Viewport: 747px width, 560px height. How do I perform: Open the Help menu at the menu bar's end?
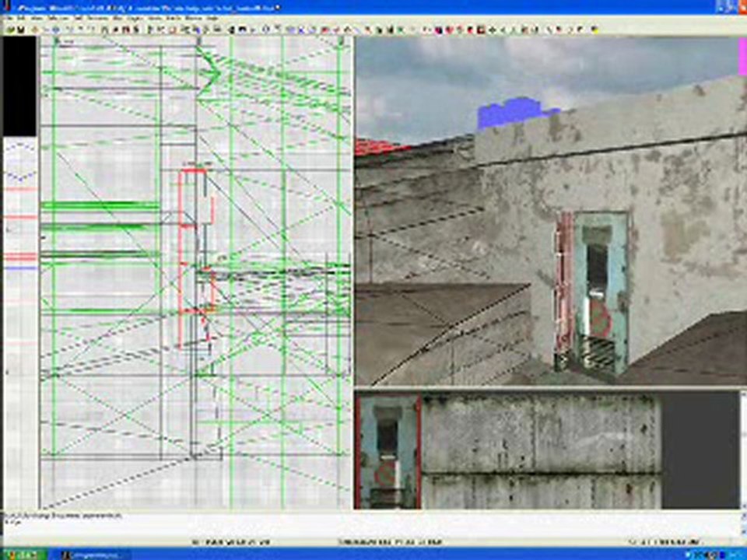pyautogui.click(x=212, y=18)
